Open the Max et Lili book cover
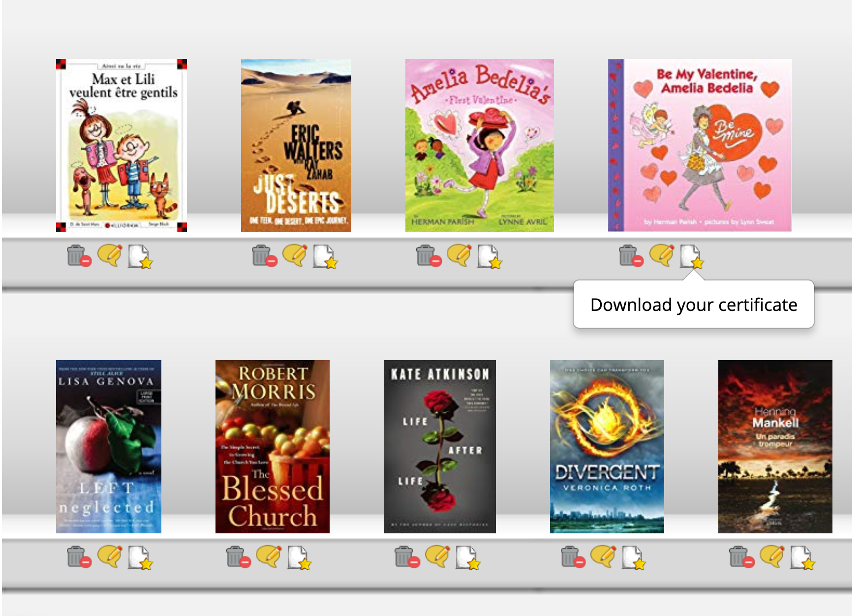Screen dimensions: 860x616 [122, 146]
